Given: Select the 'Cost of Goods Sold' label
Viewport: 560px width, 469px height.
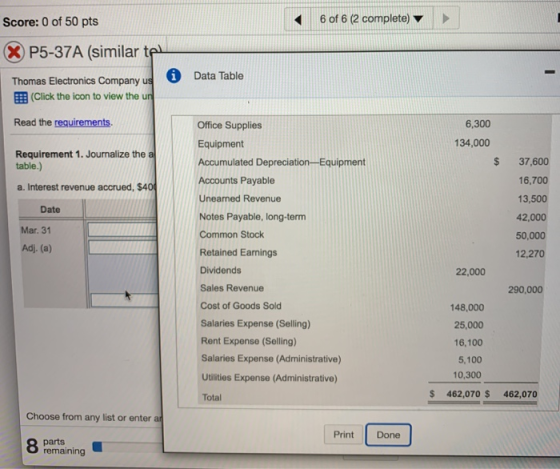Looking at the screenshot, I should click(x=241, y=306).
